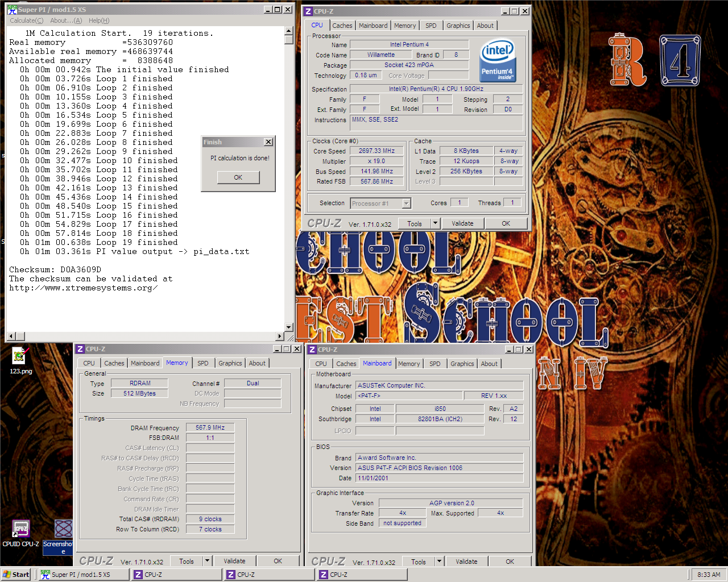Screen dimensions: 728x582
Task: Click the Rated FSB value 567.86 MHz
Action: tap(377, 181)
